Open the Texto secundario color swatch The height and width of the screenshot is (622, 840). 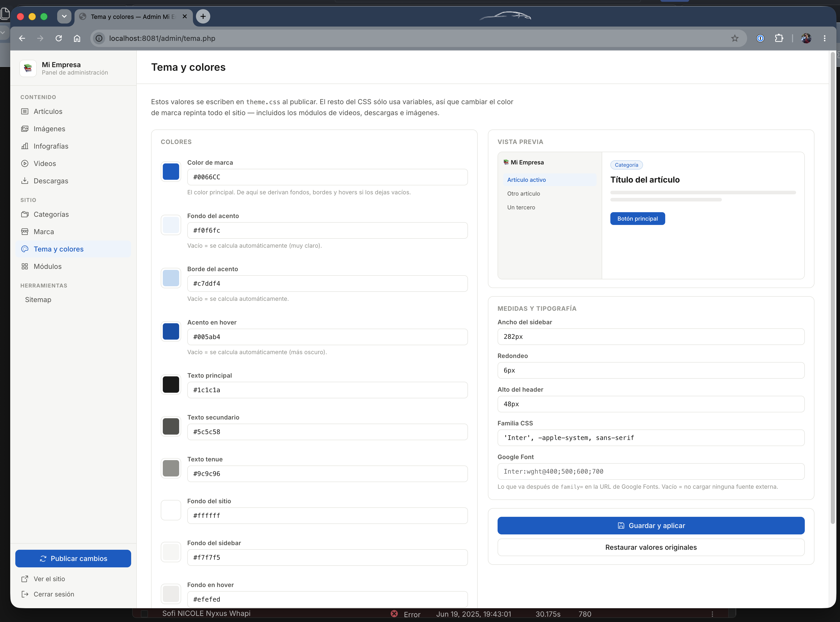(x=171, y=426)
